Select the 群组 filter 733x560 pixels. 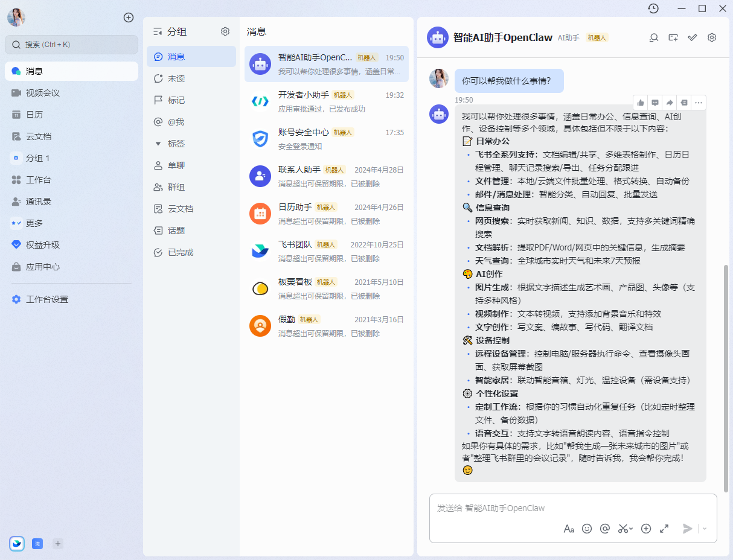click(x=191, y=187)
